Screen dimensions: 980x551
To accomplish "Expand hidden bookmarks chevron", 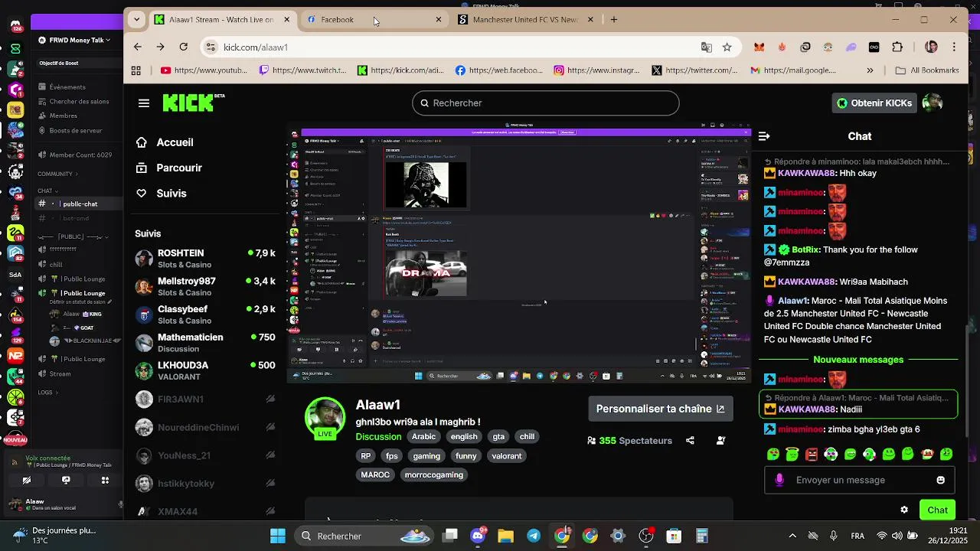I will [x=870, y=70].
